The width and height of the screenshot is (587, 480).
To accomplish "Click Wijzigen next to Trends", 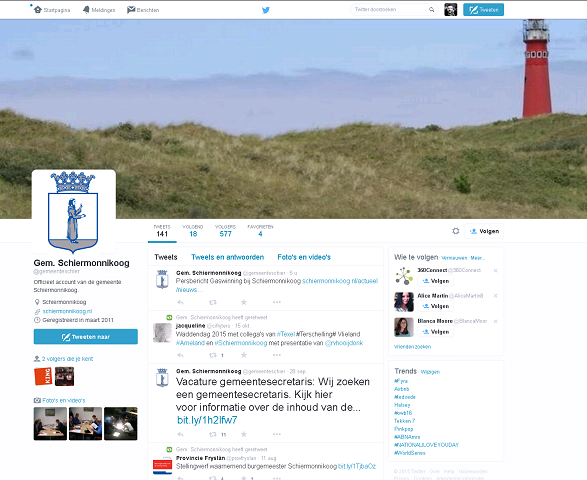I will tap(430, 372).
